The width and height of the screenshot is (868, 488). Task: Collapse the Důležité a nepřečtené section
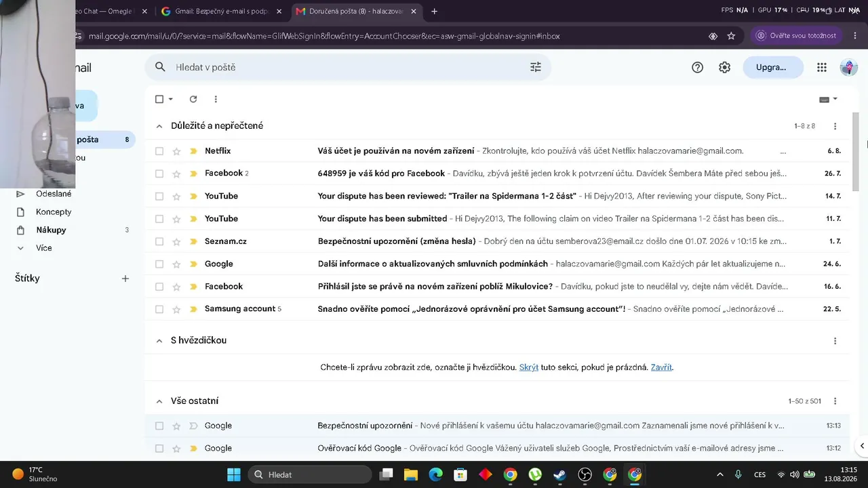pos(159,126)
